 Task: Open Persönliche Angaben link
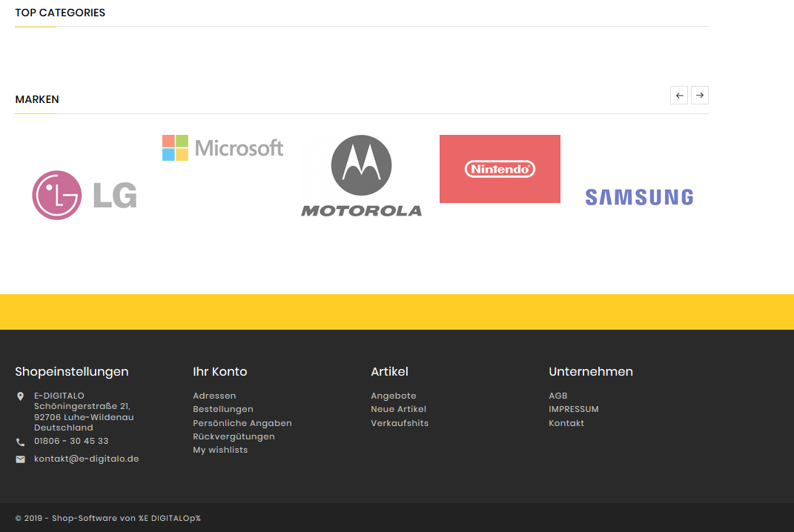point(242,423)
